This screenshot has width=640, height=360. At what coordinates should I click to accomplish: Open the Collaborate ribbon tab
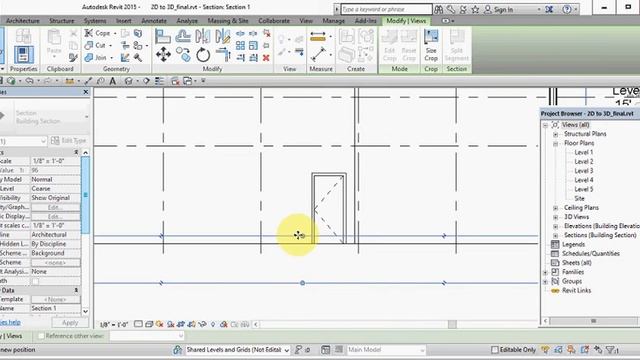(x=274, y=21)
